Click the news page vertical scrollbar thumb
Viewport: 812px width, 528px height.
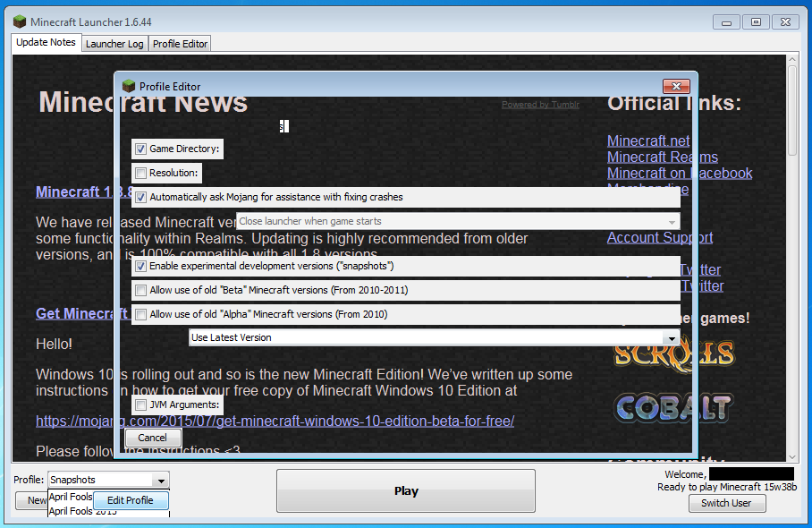coord(792,109)
